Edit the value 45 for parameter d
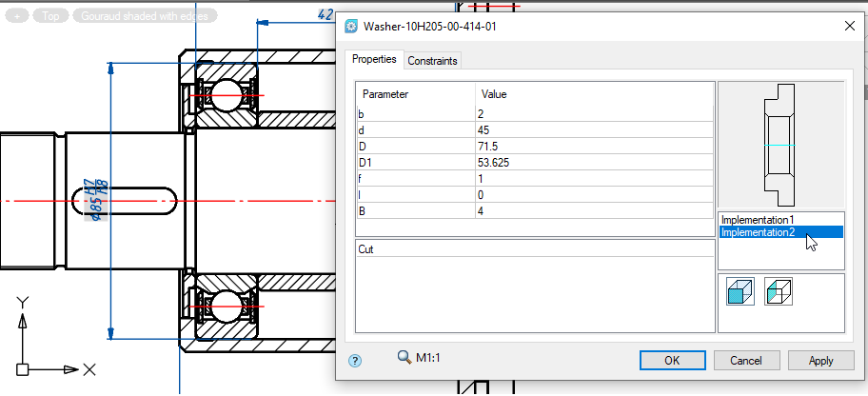The width and height of the screenshot is (868, 396). coord(594,130)
